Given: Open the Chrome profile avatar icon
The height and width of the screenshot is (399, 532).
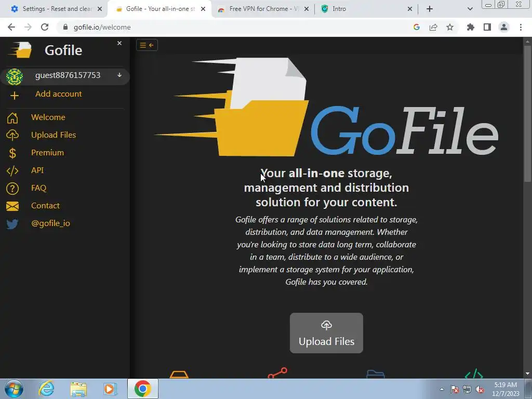Looking at the screenshot, I should (x=504, y=27).
